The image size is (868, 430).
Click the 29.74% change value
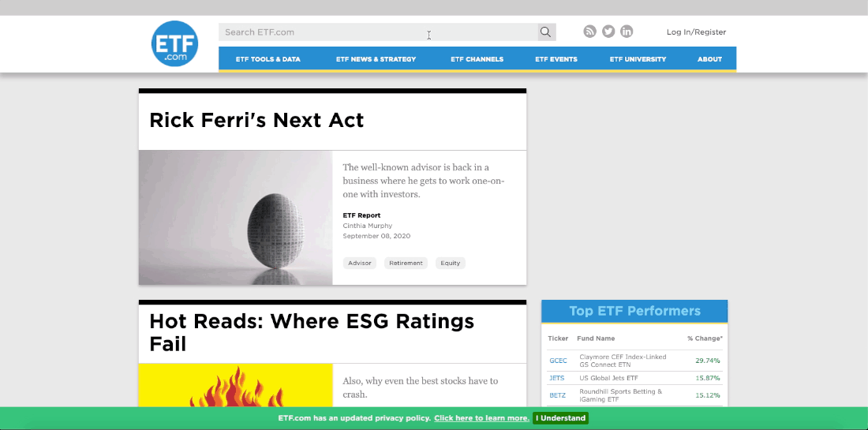pyautogui.click(x=708, y=361)
